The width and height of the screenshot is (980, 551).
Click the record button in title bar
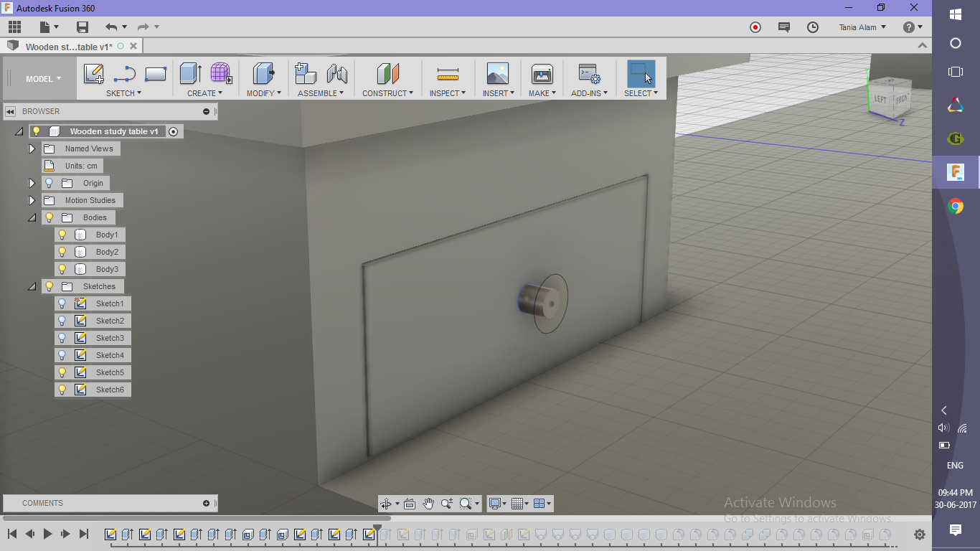click(x=755, y=27)
